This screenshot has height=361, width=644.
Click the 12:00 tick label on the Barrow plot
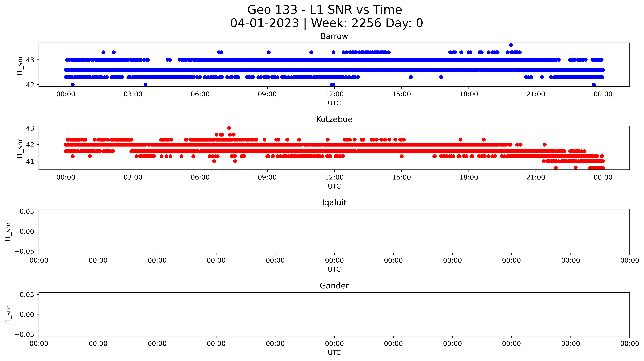pos(334,94)
